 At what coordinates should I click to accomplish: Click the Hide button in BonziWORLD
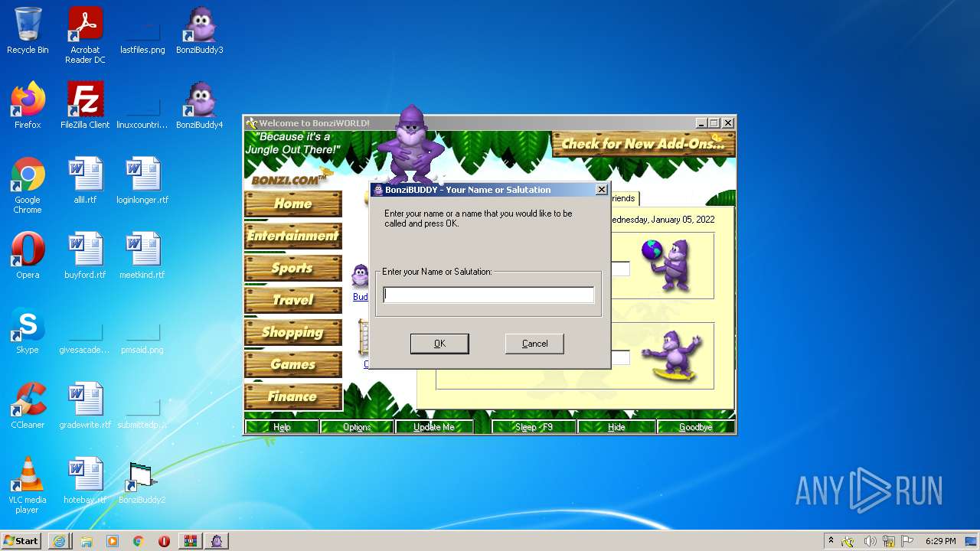pyautogui.click(x=616, y=427)
